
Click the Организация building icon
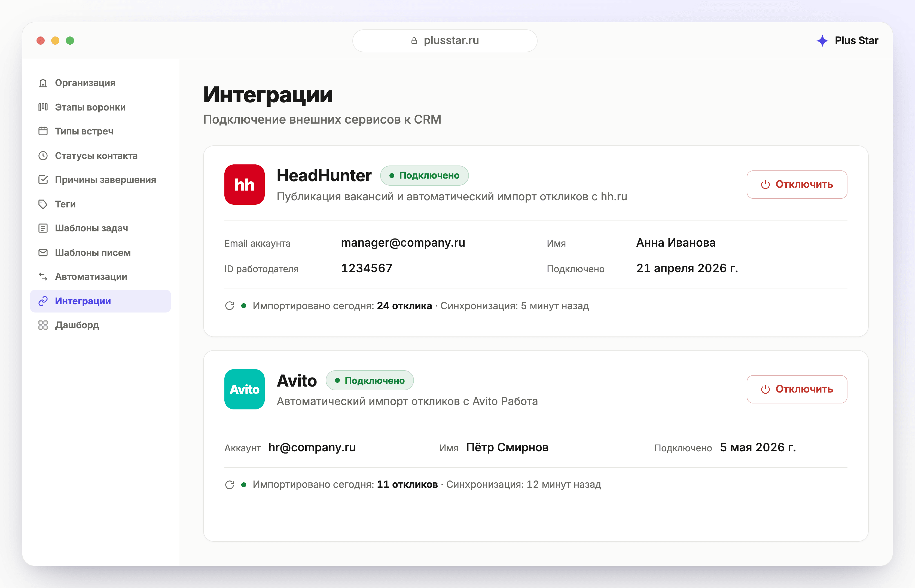[x=43, y=83]
